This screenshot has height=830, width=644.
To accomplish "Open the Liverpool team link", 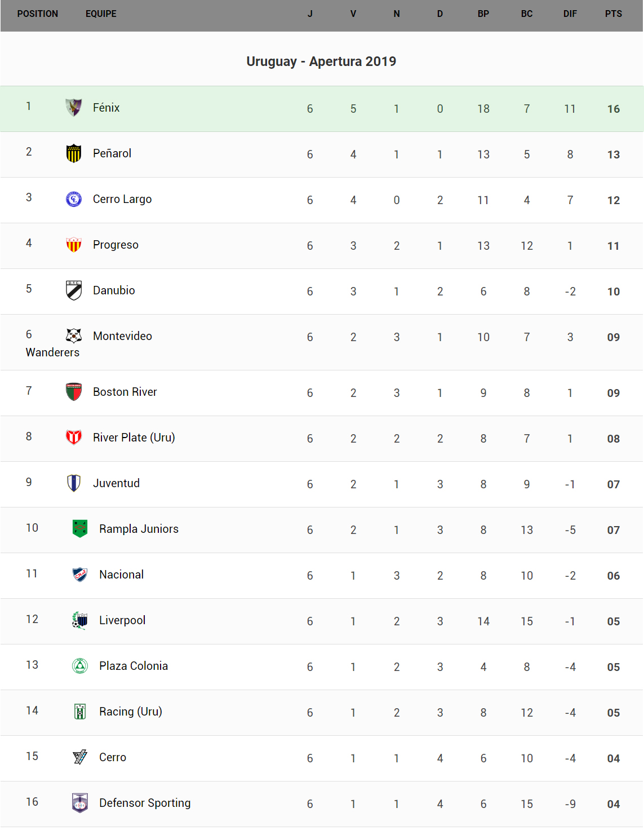I will [122, 620].
